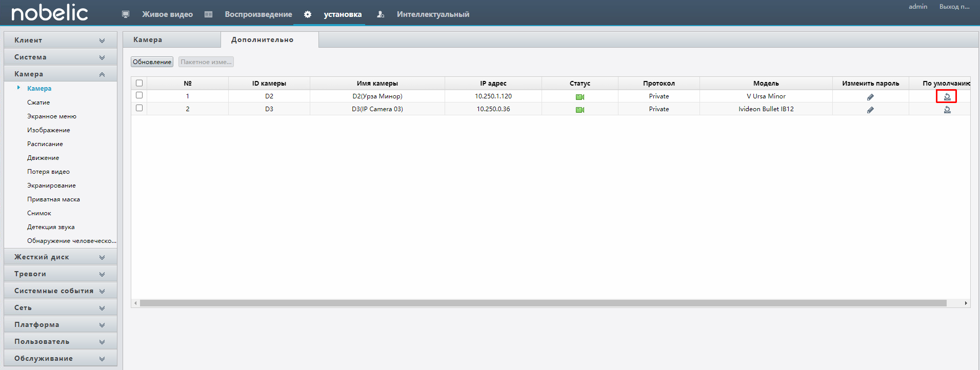Click the Имя камеры column header
The width and height of the screenshot is (980, 370).
pos(377,83)
